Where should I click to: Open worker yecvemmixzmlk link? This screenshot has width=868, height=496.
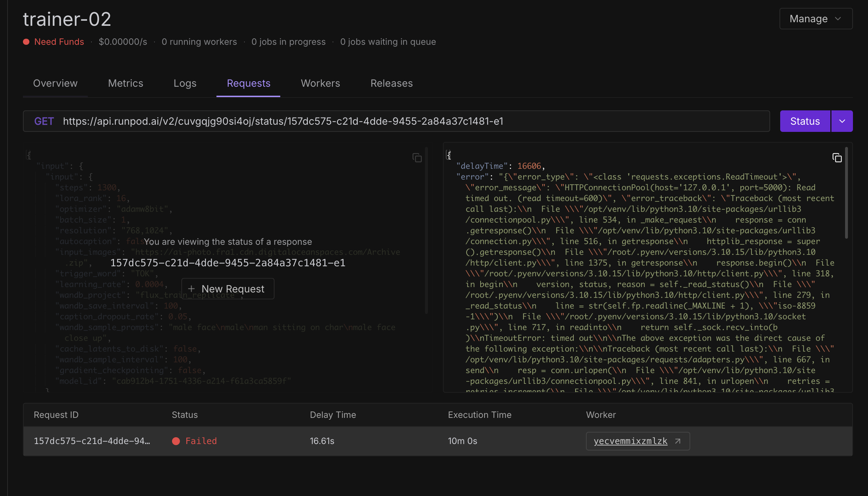pyautogui.click(x=630, y=441)
